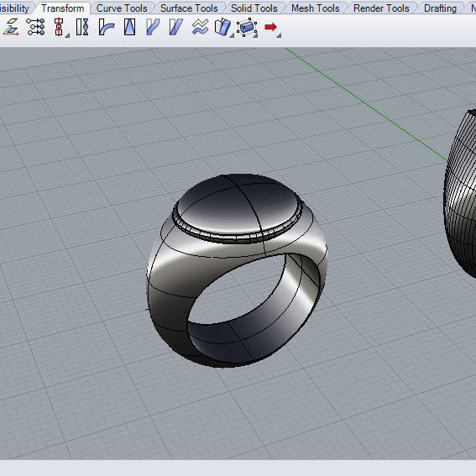The image size is (476, 476).
Task: Click the Box edit bounding-box icon
Action: 247,28
